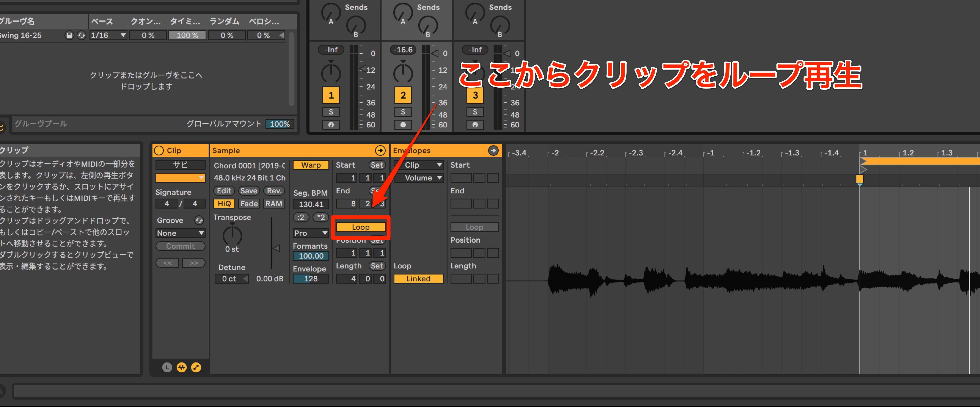980x407 pixels.
Task: Click the Edit sample button
Action: coord(224,191)
